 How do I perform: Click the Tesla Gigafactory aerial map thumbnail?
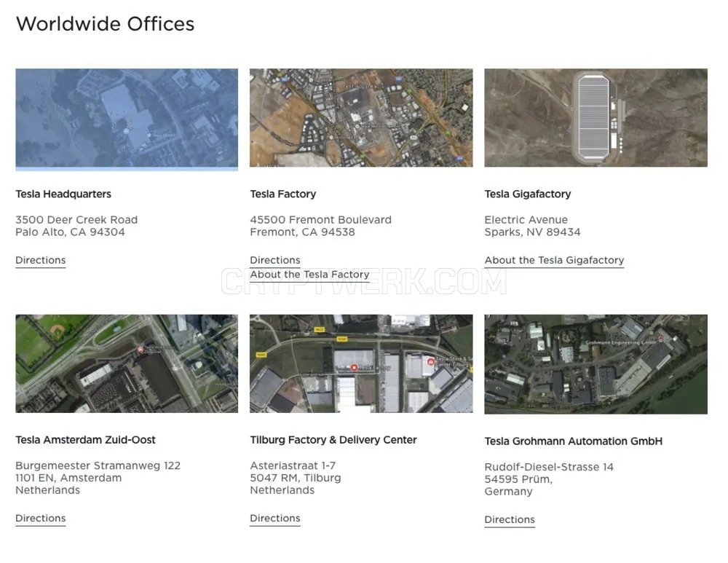[x=596, y=117]
